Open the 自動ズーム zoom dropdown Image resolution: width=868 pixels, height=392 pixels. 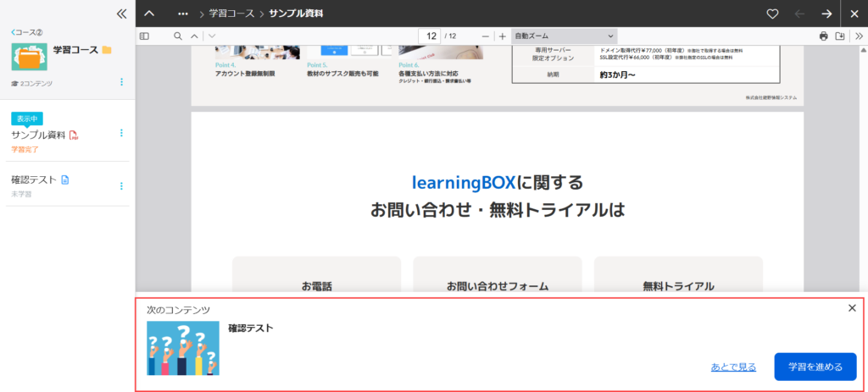pyautogui.click(x=564, y=36)
